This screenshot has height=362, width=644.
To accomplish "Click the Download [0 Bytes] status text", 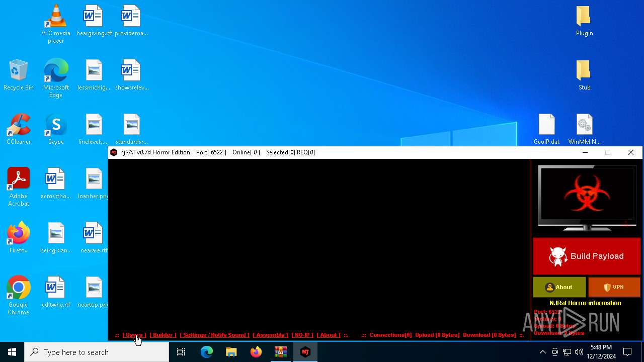I will click(490, 335).
